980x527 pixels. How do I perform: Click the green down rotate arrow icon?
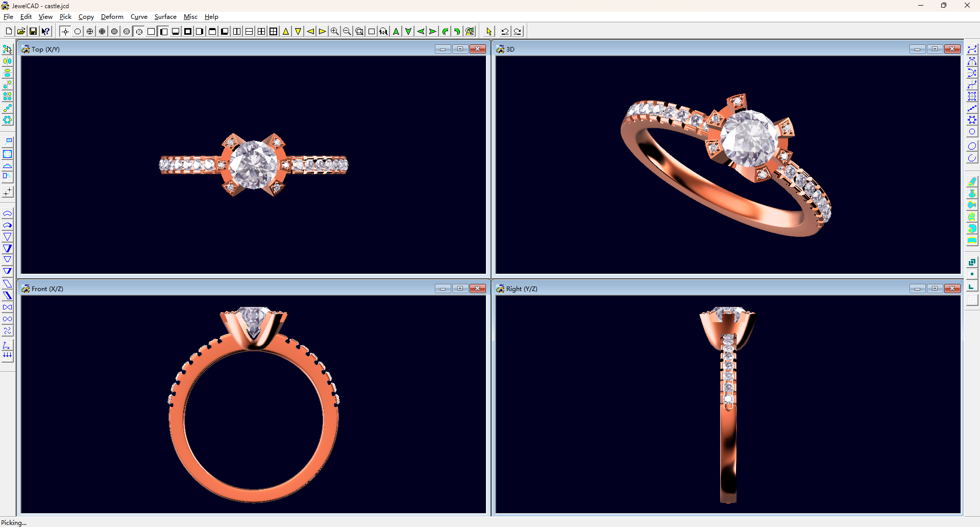[x=408, y=31]
